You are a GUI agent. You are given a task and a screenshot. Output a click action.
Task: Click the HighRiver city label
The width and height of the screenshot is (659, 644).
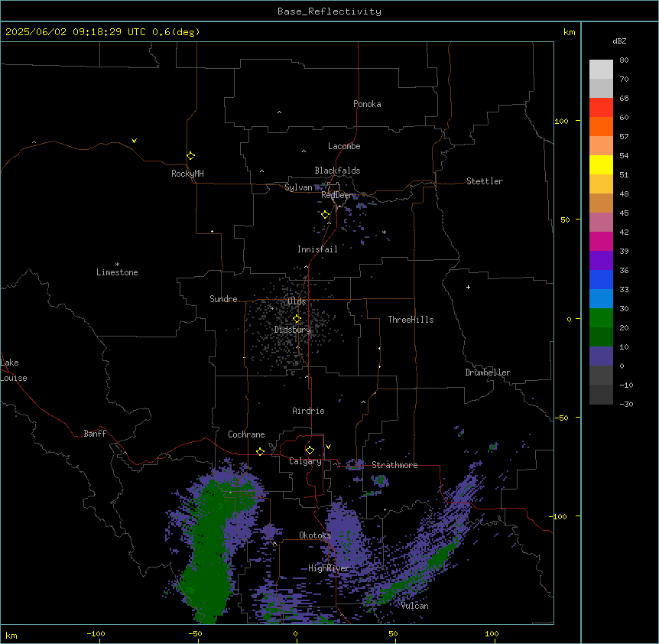(x=329, y=568)
